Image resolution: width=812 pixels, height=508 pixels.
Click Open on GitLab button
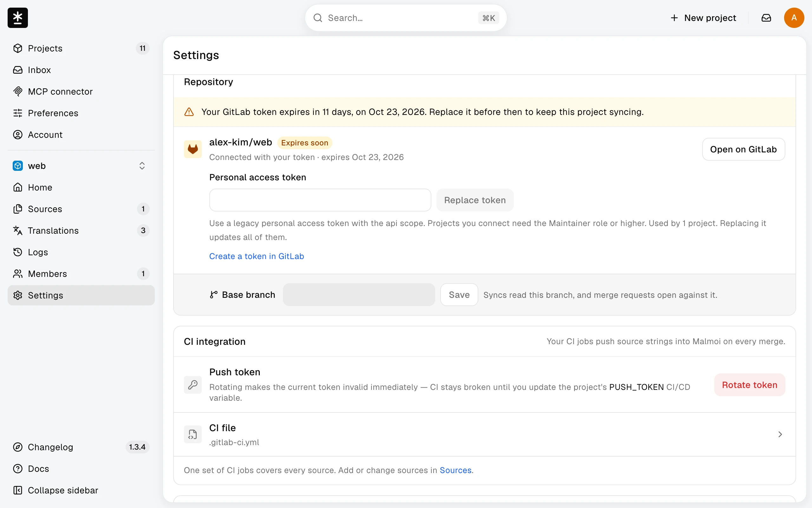pos(743,149)
